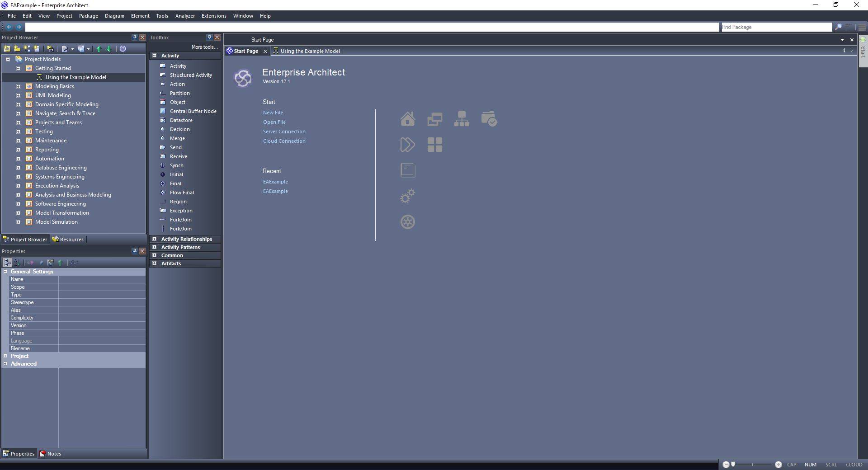868x470 pixels.
Task: Toggle categorized view in Properties toolbar
Action: (x=7, y=262)
